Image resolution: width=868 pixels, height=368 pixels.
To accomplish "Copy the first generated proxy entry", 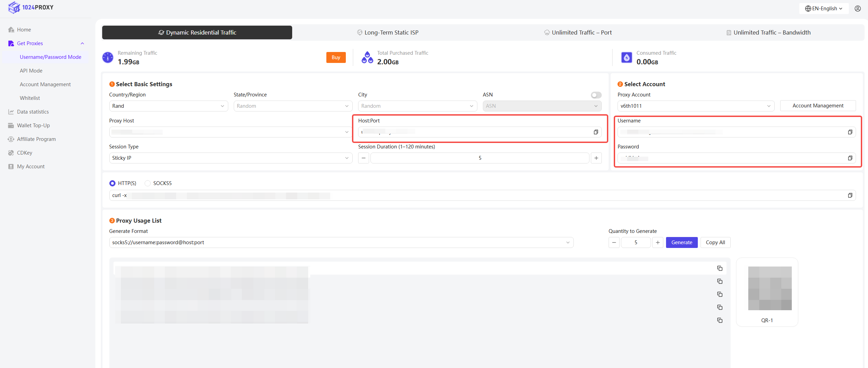I will tap(720, 268).
